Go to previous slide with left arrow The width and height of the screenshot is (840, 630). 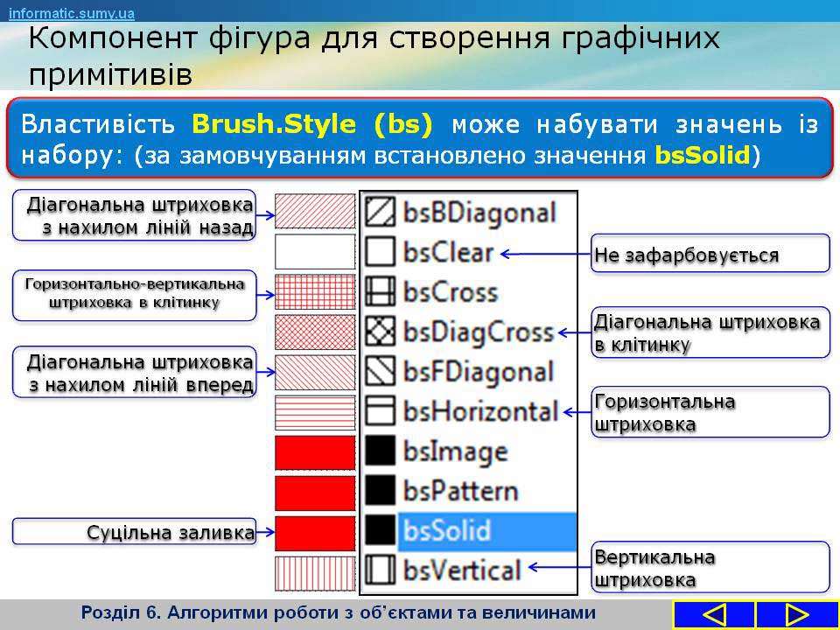[714, 614]
